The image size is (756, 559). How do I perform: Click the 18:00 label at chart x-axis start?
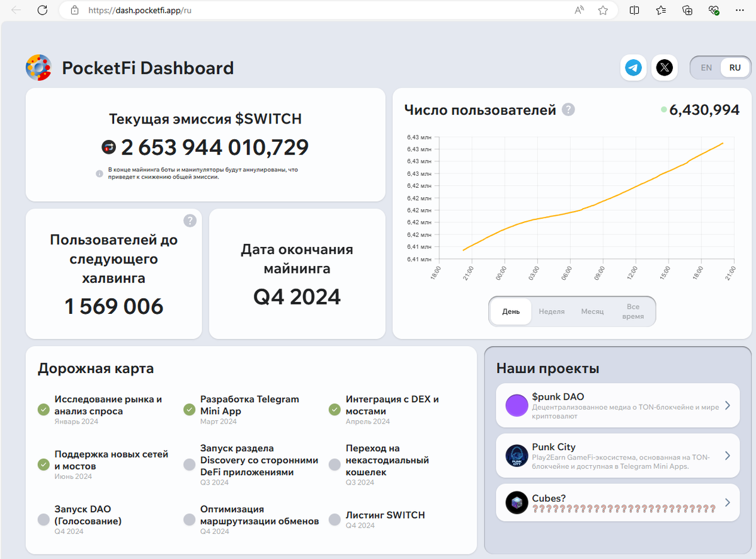coord(437,274)
